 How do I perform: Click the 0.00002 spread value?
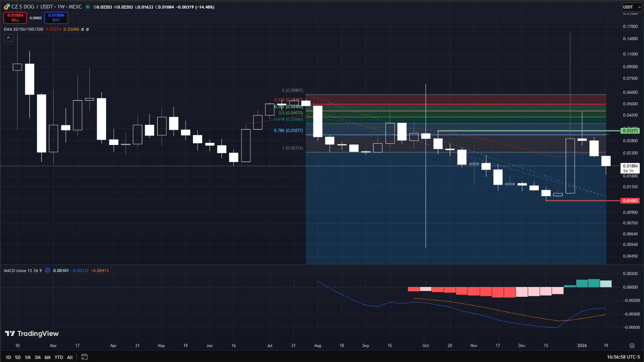(x=36, y=18)
